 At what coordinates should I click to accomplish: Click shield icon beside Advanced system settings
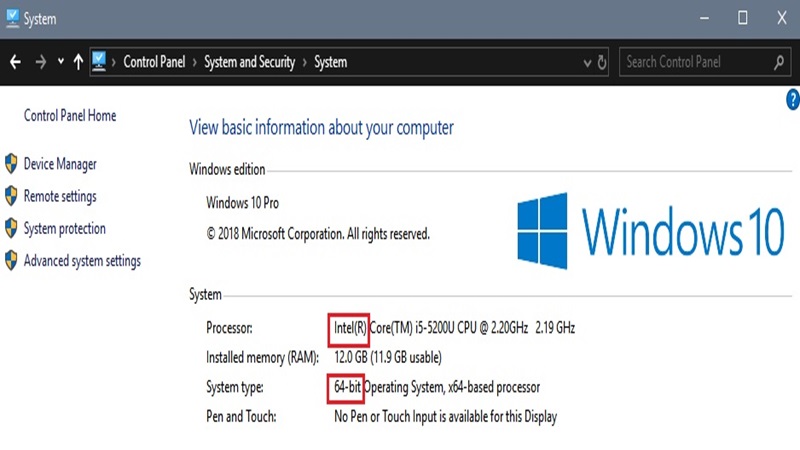[x=11, y=260]
